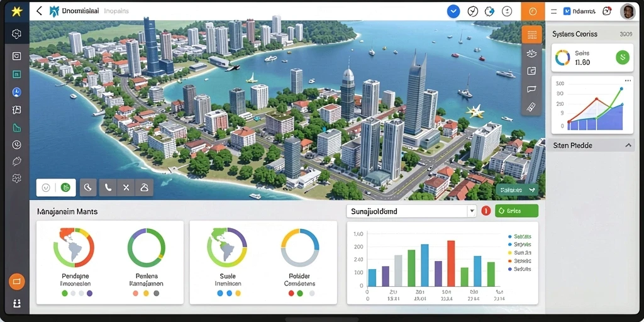Click the green button on map corner

pos(517,190)
